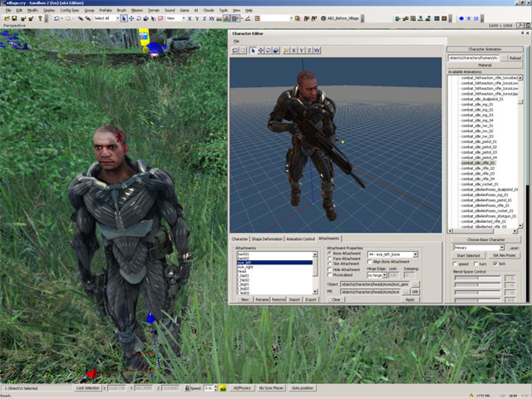Click the Set Aim Poses button

[x=504, y=256]
